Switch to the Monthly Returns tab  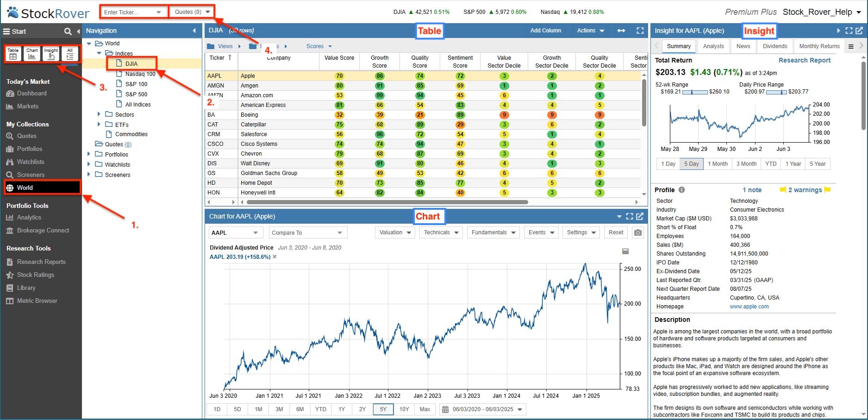click(x=819, y=46)
